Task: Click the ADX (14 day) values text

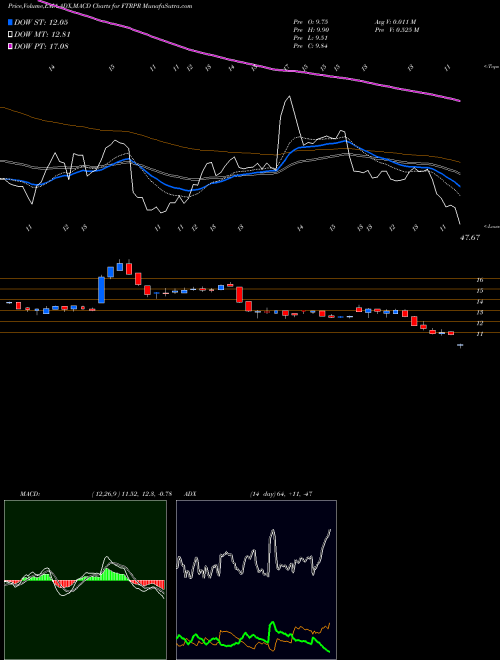Action: tap(280, 494)
